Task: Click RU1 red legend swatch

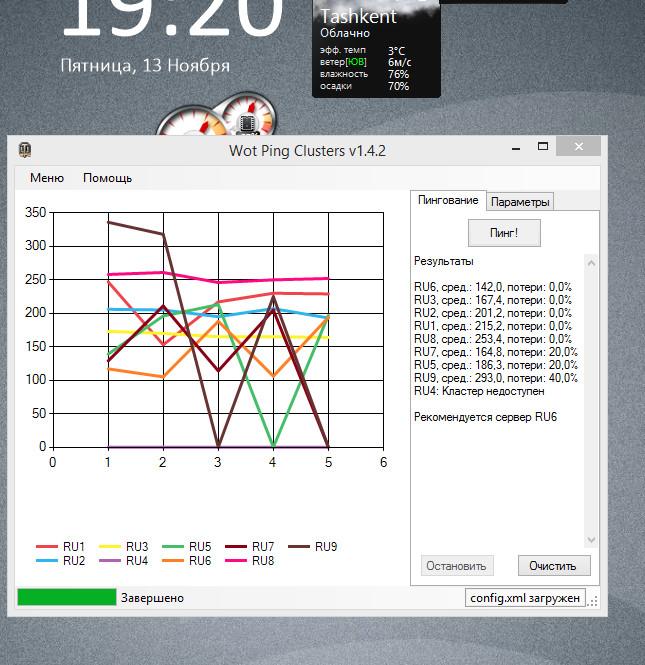Action: [47, 547]
